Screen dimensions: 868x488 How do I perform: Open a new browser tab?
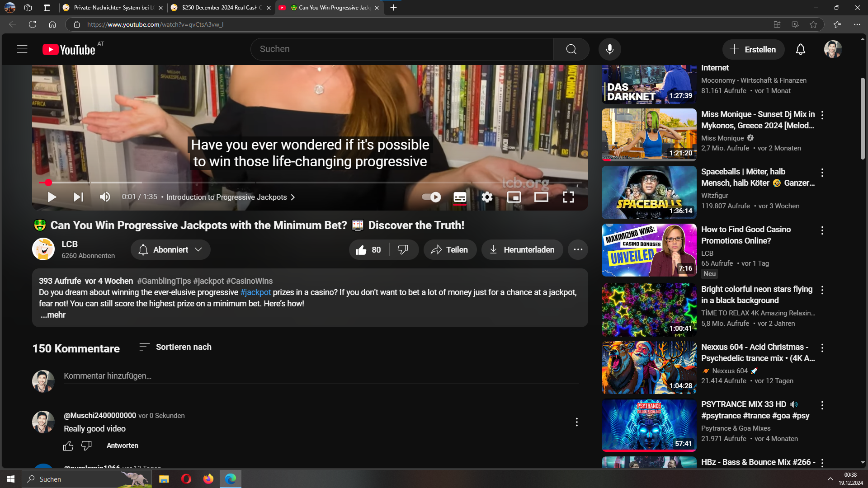pos(393,8)
